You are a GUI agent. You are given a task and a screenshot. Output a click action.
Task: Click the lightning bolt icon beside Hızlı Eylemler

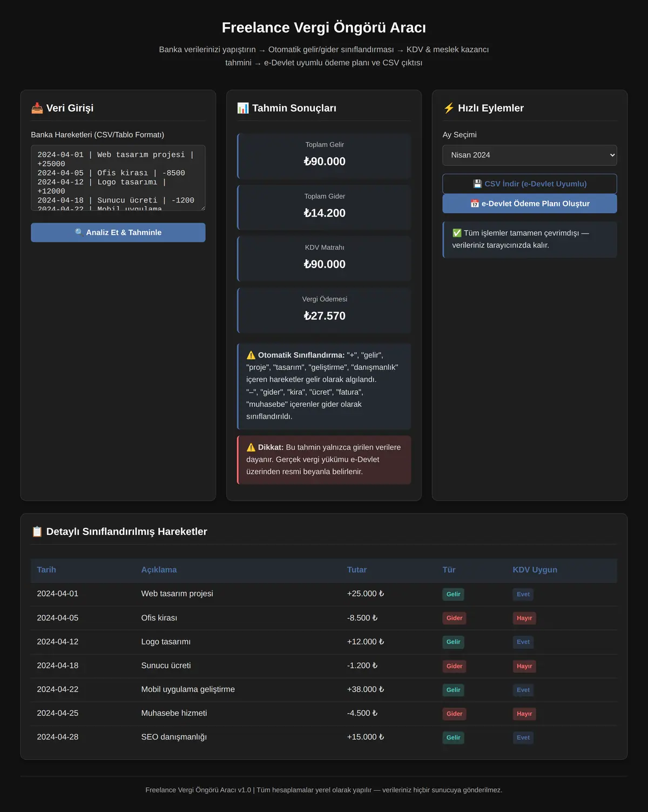pos(449,108)
